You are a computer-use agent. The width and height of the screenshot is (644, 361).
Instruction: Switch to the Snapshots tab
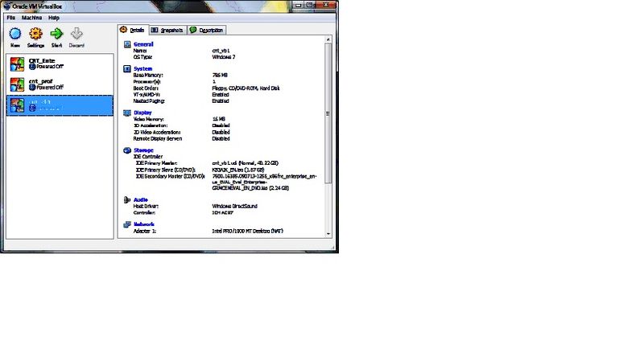167,30
